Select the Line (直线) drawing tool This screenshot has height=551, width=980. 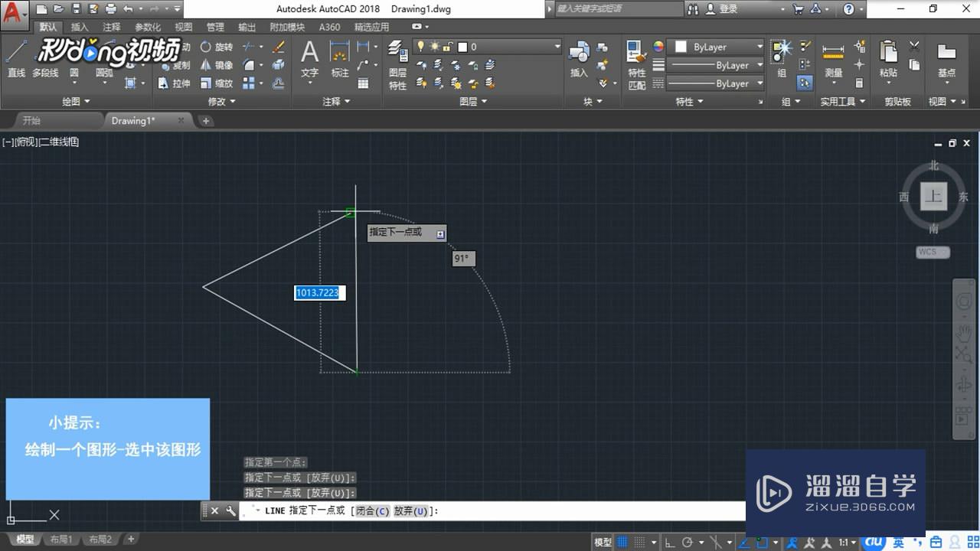pyautogui.click(x=17, y=58)
